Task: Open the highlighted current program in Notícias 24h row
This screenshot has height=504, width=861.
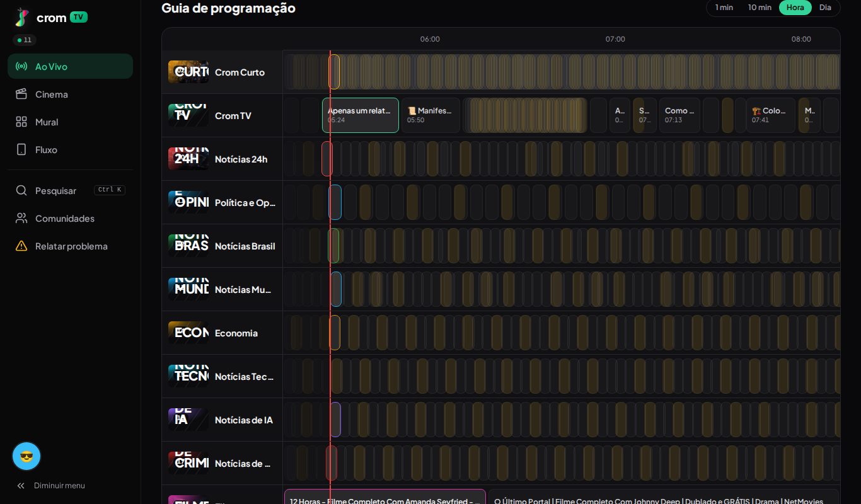Action: point(327,159)
